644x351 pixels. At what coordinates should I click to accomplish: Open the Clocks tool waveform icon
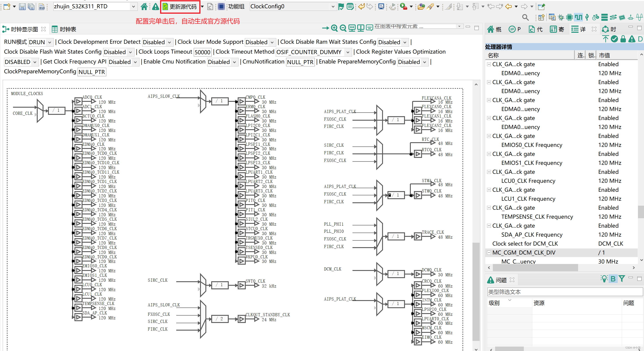point(578,17)
